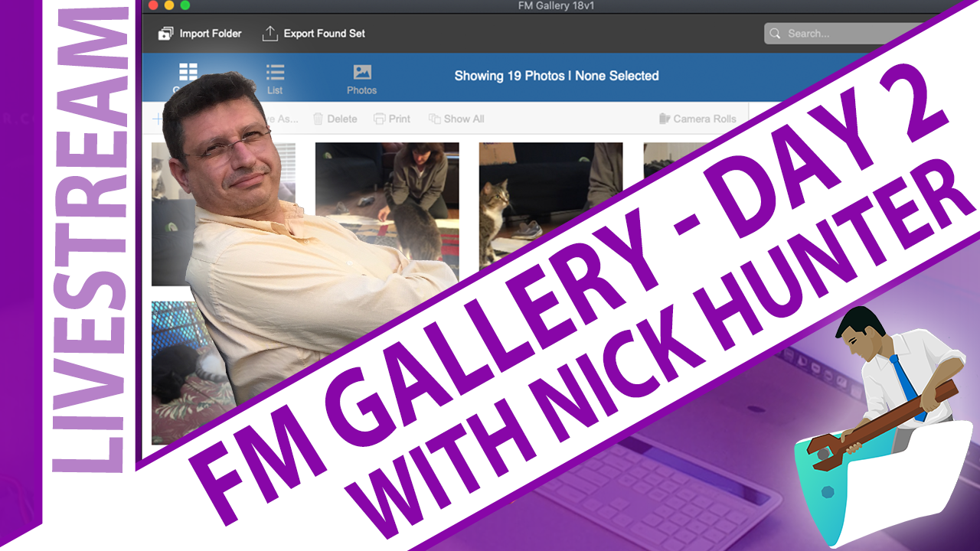Open Camera Rolls from the action bar

pyautogui.click(x=697, y=119)
